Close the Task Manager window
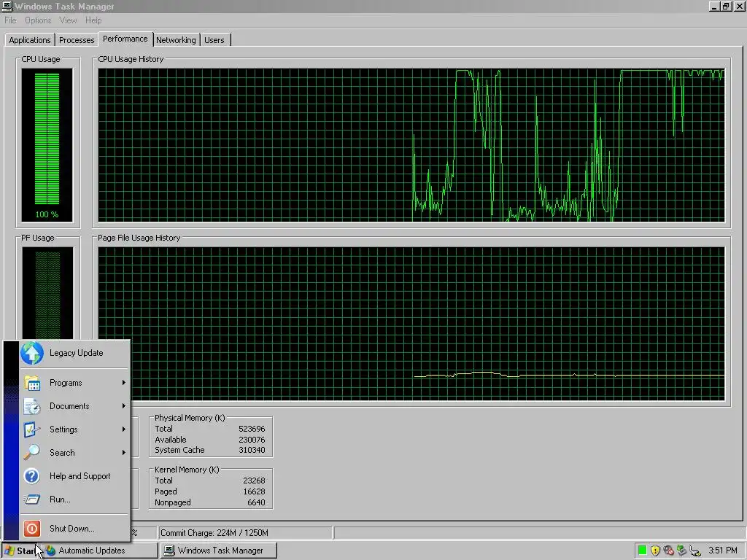The height and width of the screenshot is (560, 747). tap(739, 7)
